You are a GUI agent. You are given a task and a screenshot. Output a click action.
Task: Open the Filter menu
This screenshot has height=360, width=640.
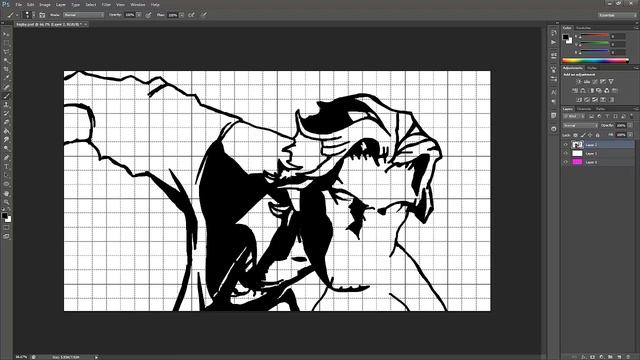click(106, 4)
